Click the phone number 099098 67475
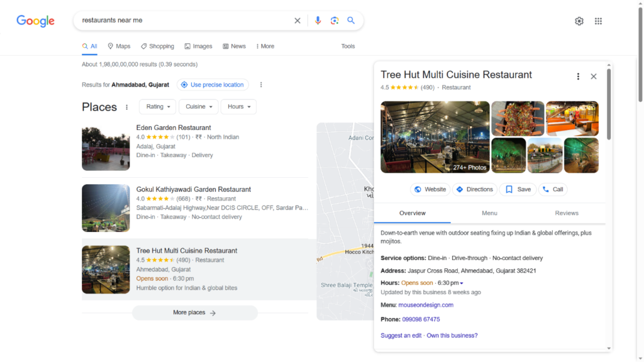 (x=421, y=319)
